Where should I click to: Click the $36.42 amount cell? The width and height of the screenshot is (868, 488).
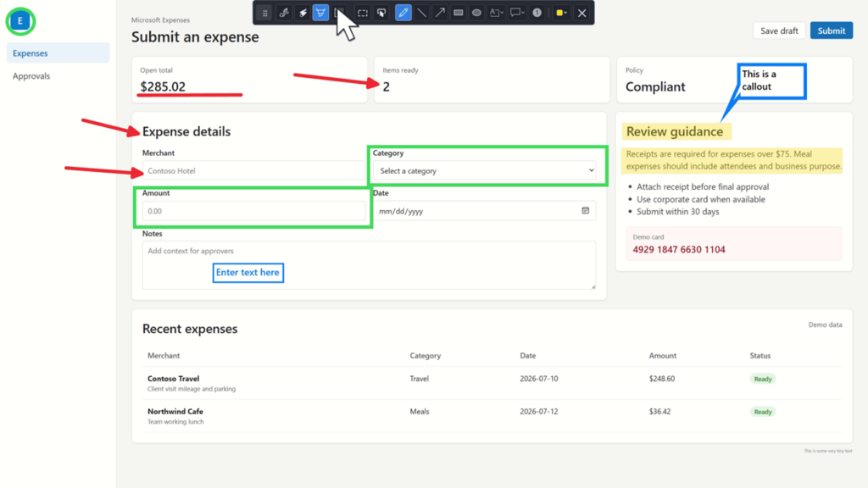659,411
